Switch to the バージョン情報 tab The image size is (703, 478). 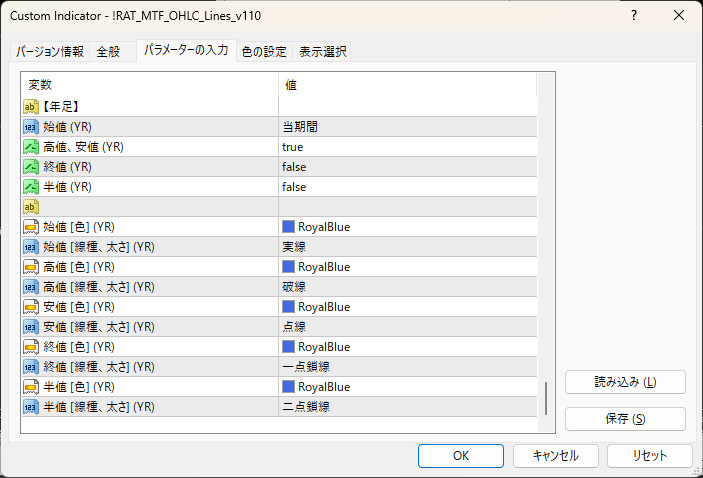[51, 52]
